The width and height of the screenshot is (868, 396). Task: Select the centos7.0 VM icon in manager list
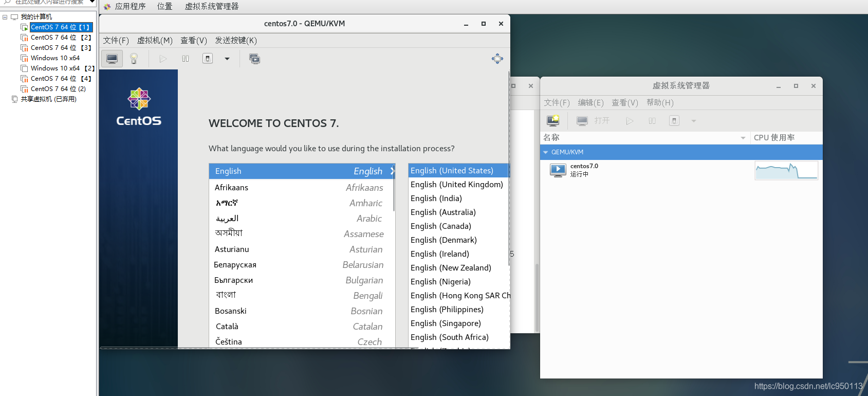coord(558,170)
